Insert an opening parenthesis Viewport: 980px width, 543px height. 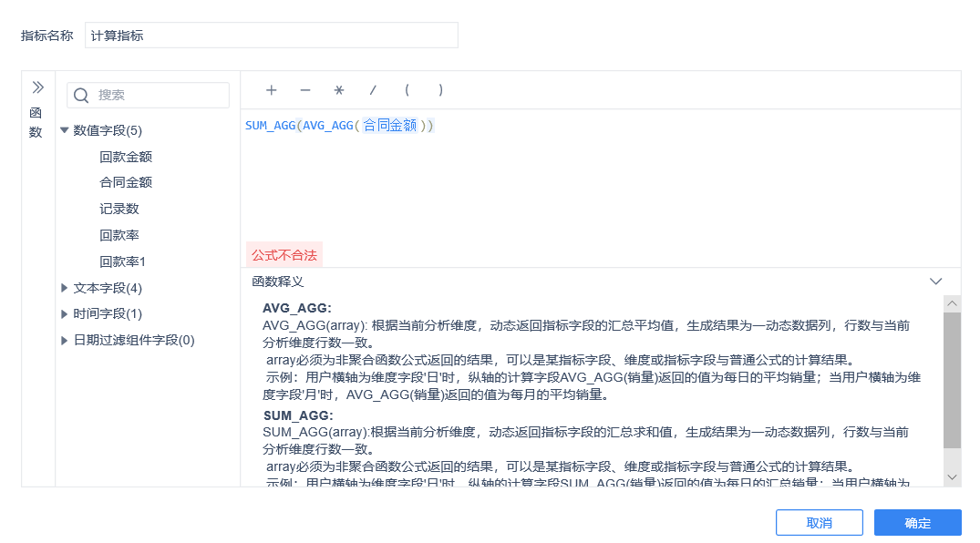tap(407, 90)
